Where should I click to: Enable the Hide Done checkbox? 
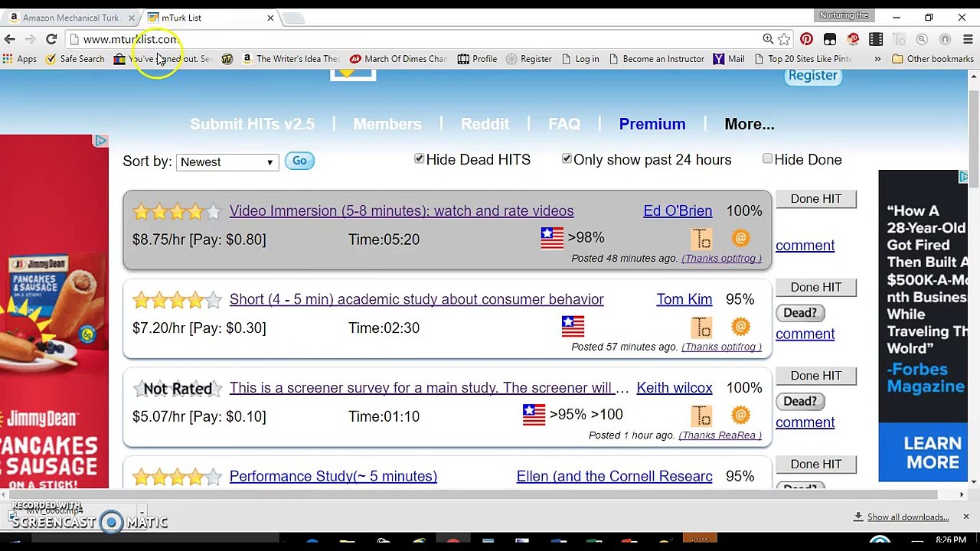pos(767,158)
